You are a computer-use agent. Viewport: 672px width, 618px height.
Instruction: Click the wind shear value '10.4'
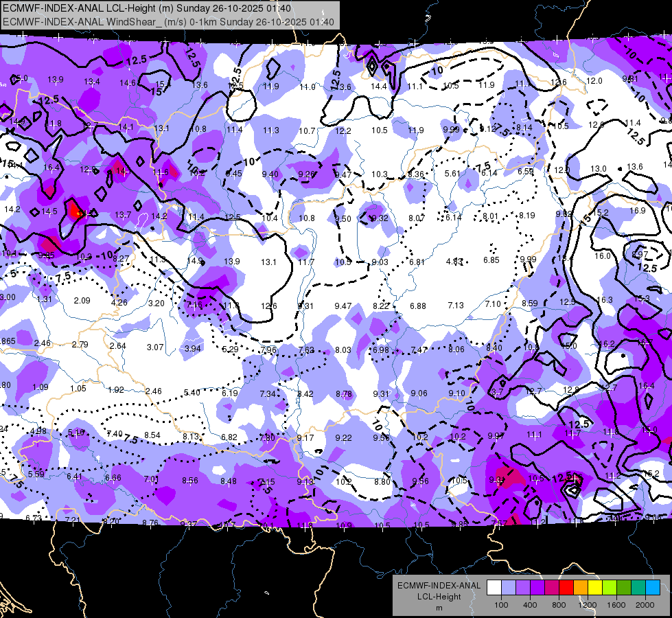[270, 218]
